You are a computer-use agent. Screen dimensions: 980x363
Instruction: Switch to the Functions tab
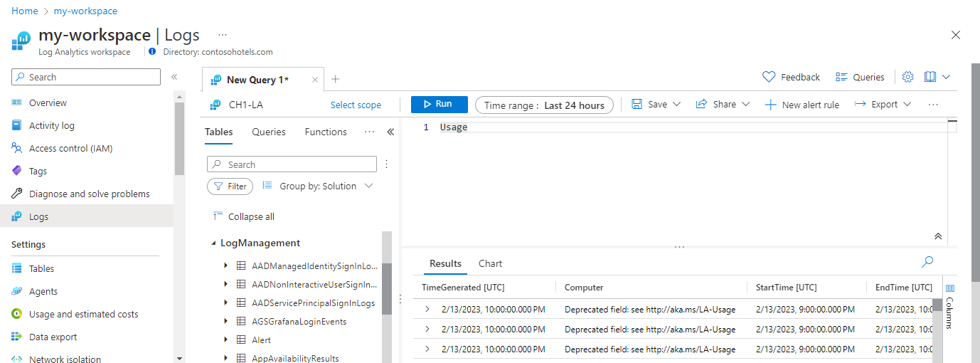point(326,132)
